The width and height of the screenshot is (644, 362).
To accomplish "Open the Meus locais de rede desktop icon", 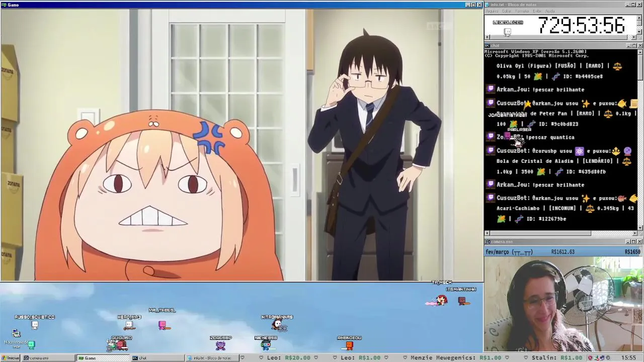I will [16, 339].
